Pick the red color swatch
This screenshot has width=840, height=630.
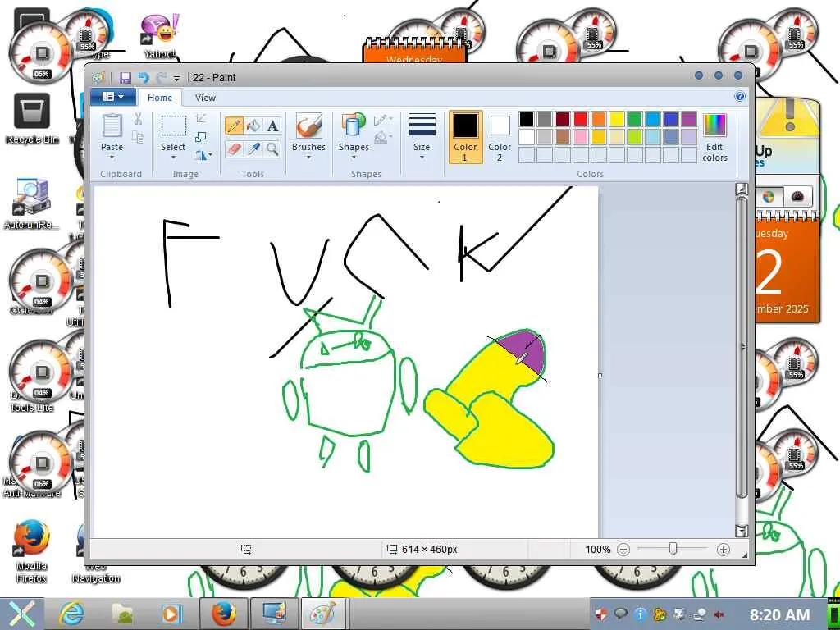(x=580, y=119)
